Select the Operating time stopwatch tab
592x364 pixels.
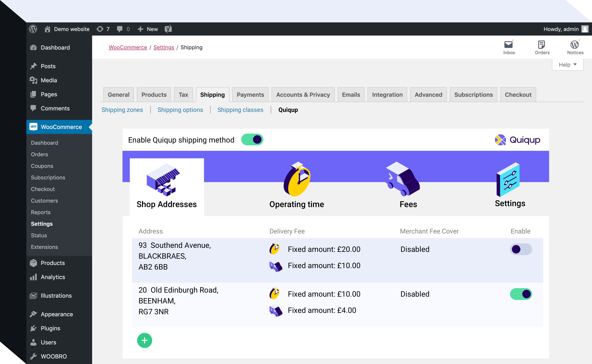[x=297, y=185]
